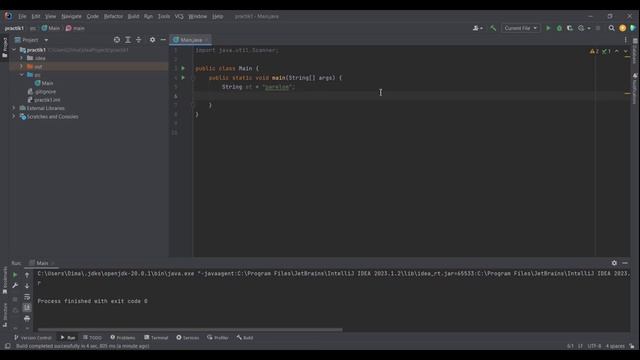Collapse the practik1 project root node
The width and height of the screenshot is (640, 360).
point(14,50)
